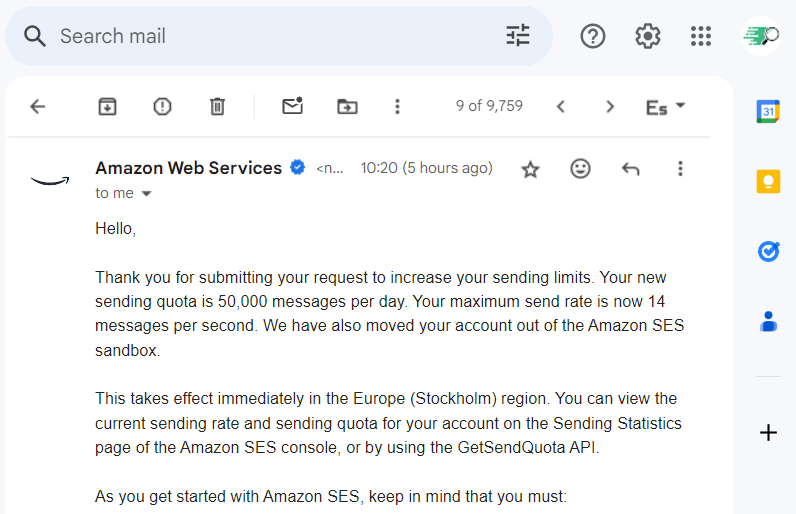The height and width of the screenshot is (514, 796).
Task: Archive this email
Action: (x=108, y=106)
